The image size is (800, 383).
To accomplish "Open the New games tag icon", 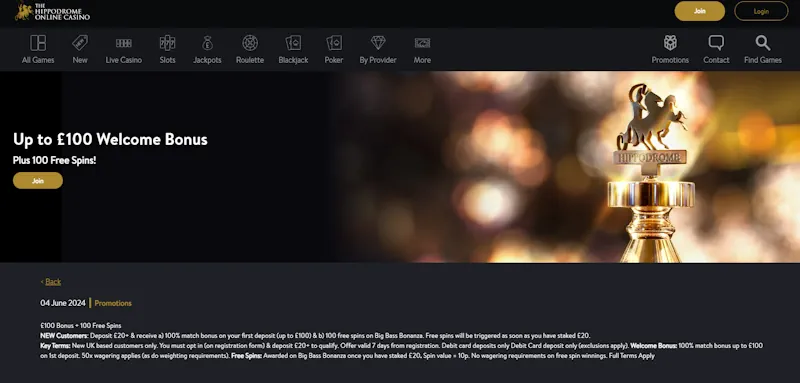I will tap(80, 43).
